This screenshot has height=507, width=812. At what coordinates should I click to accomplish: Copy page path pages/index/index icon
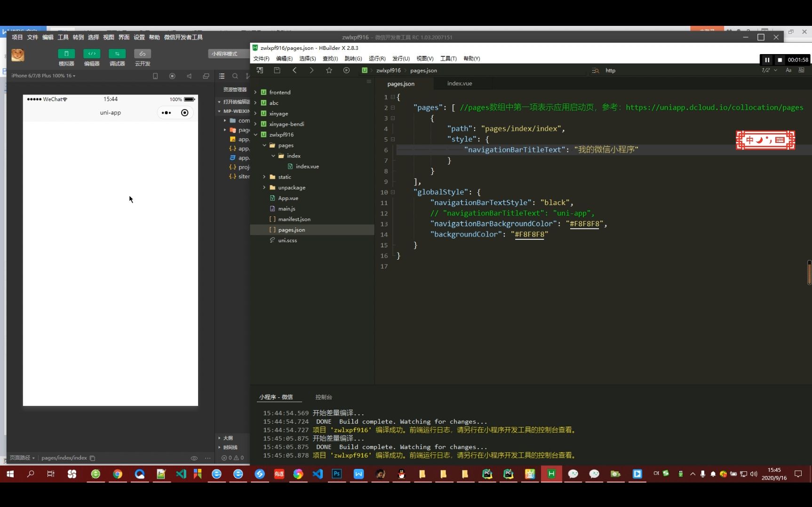(x=93, y=458)
